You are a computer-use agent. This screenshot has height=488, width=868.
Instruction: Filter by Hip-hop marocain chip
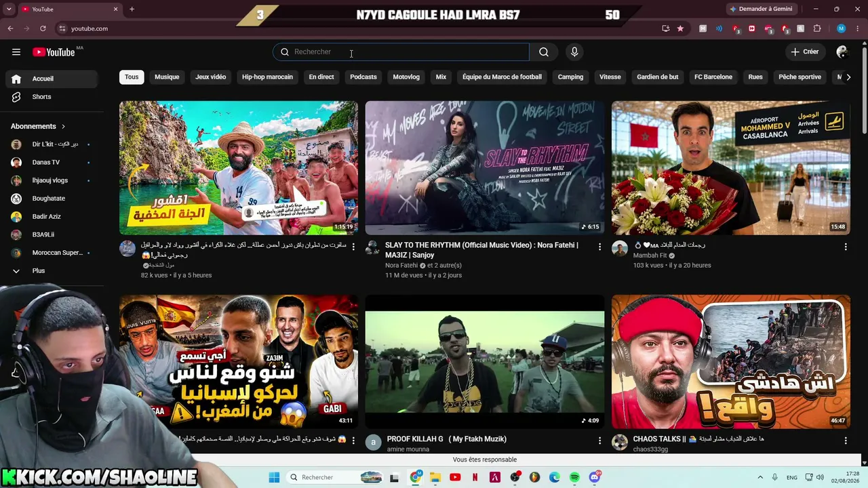[x=267, y=77]
